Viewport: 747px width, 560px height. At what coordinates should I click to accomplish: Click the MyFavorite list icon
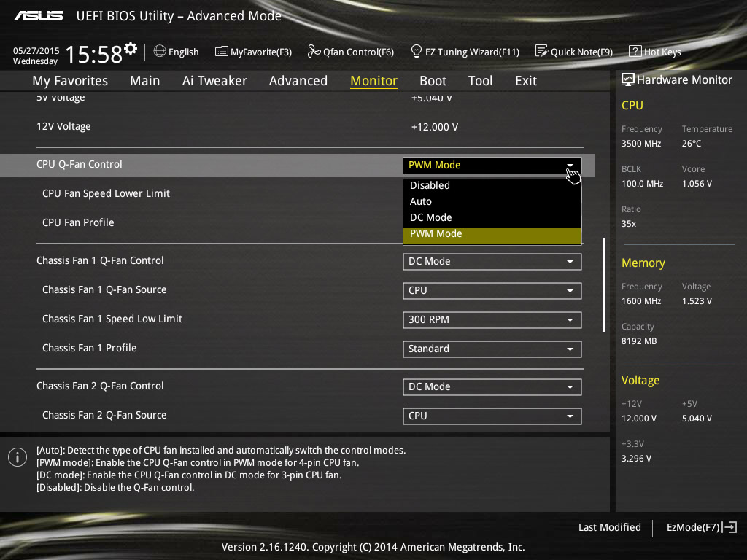click(x=222, y=52)
